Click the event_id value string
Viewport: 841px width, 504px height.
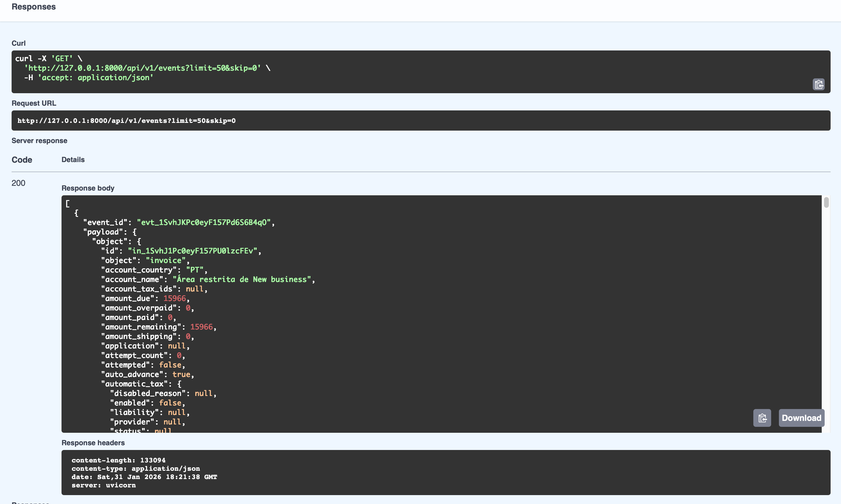pyautogui.click(x=204, y=222)
